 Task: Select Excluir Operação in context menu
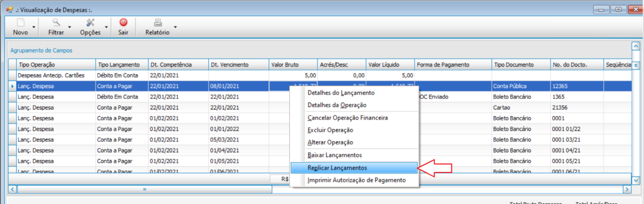[355, 130]
